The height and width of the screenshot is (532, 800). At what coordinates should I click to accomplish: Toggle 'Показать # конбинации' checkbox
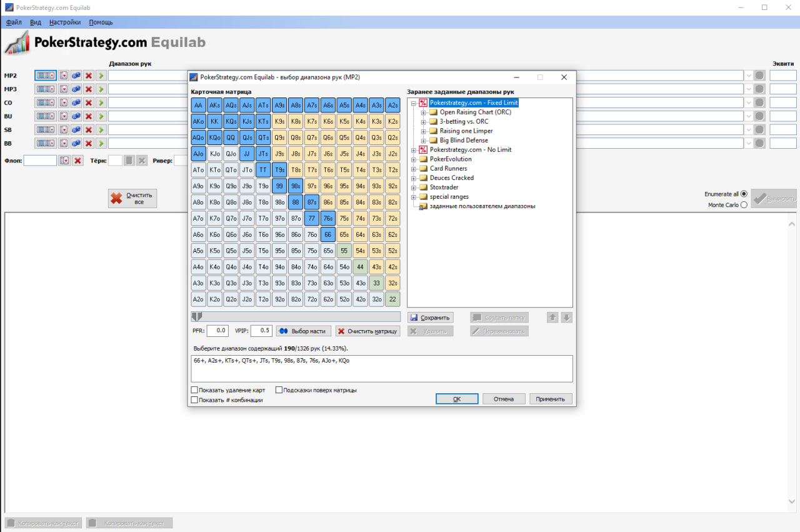(194, 399)
